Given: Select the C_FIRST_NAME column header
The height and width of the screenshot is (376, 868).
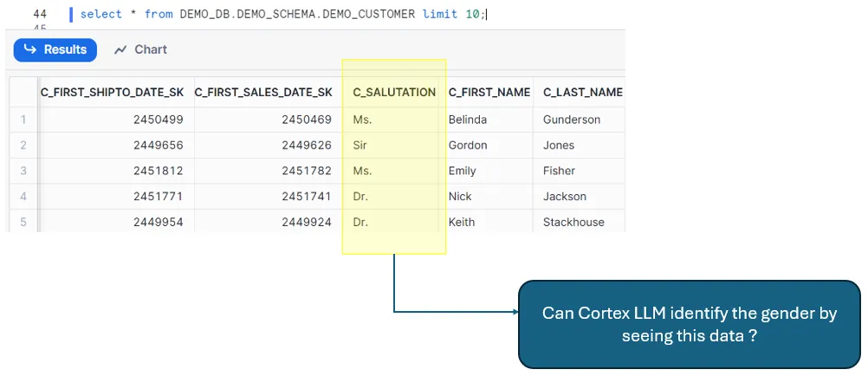Looking at the screenshot, I should point(489,92).
